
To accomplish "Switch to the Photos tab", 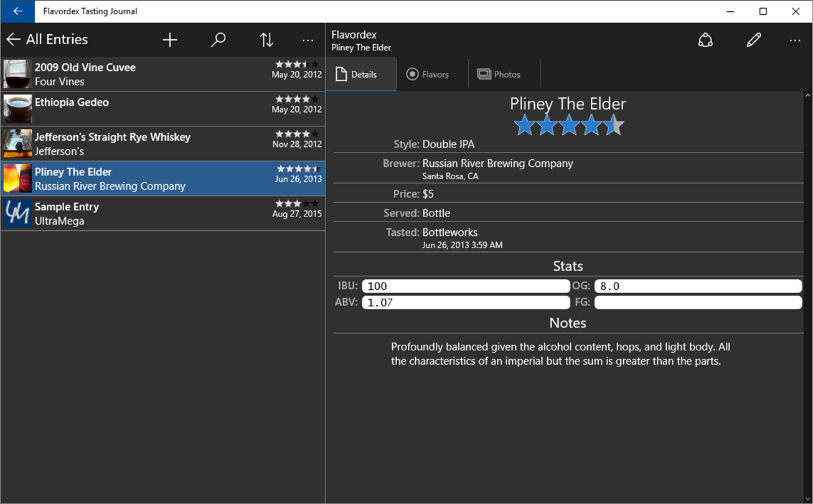I will 504,74.
